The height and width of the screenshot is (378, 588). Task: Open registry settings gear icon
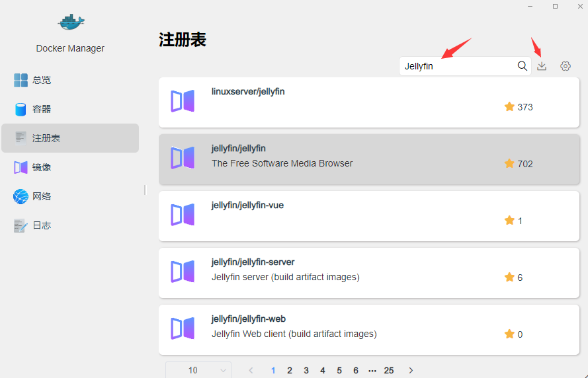(565, 66)
